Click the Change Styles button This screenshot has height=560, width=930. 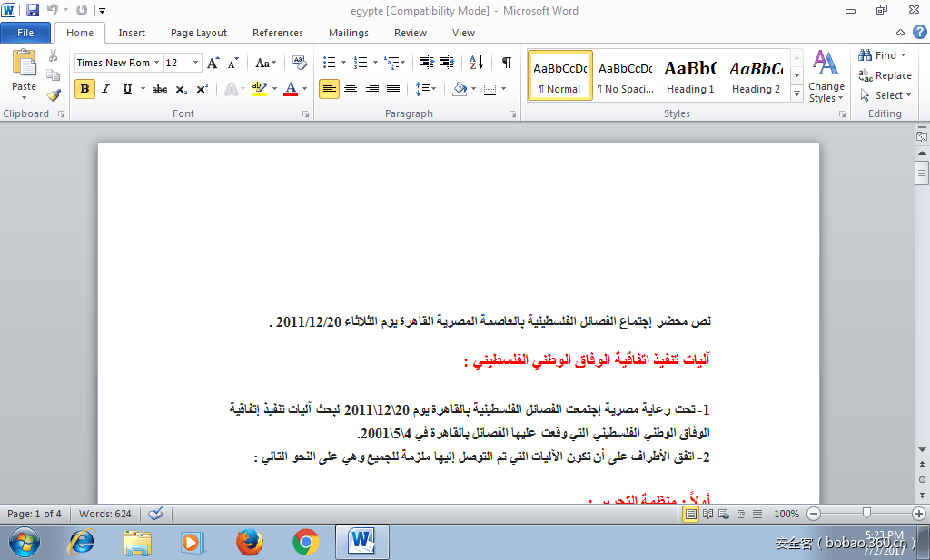pos(826,76)
